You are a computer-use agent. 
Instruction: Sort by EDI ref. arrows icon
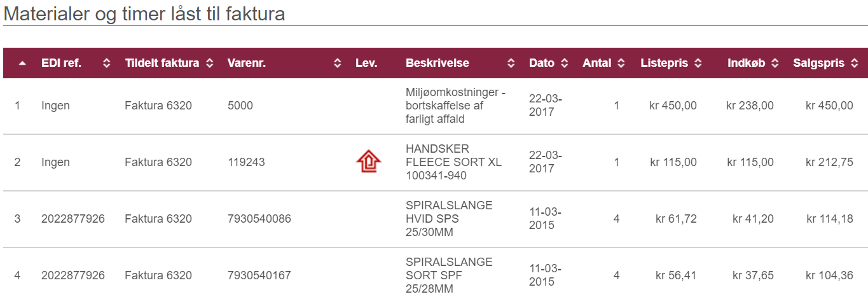tap(107, 63)
